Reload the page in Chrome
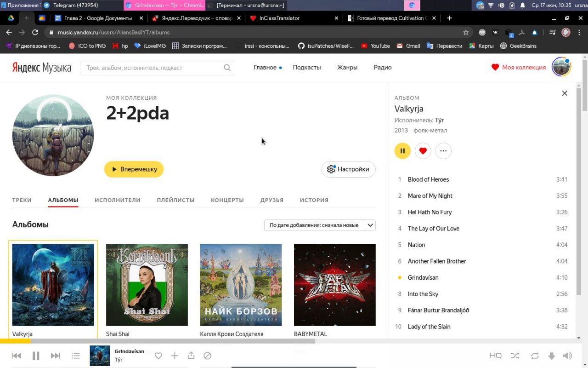The height and width of the screenshot is (368, 588). pyautogui.click(x=35, y=32)
